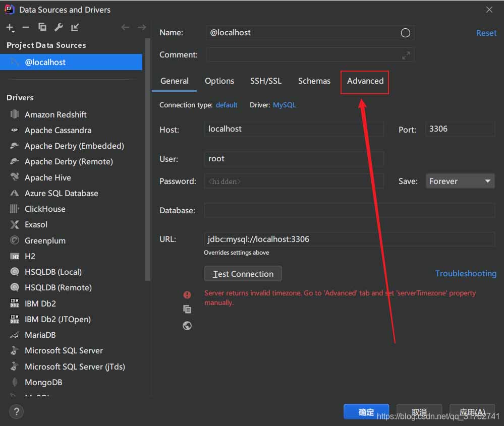Copy error message with copy icon
The height and width of the screenshot is (426, 504).
pos(187,309)
